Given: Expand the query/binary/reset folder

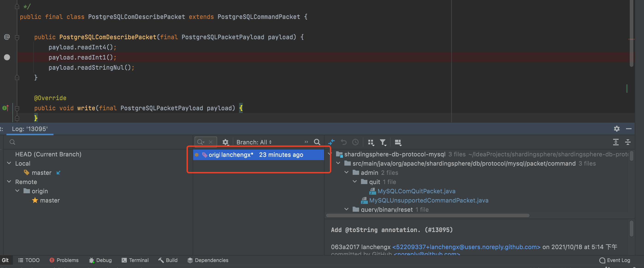Looking at the screenshot, I should pyautogui.click(x=346, y=209).
